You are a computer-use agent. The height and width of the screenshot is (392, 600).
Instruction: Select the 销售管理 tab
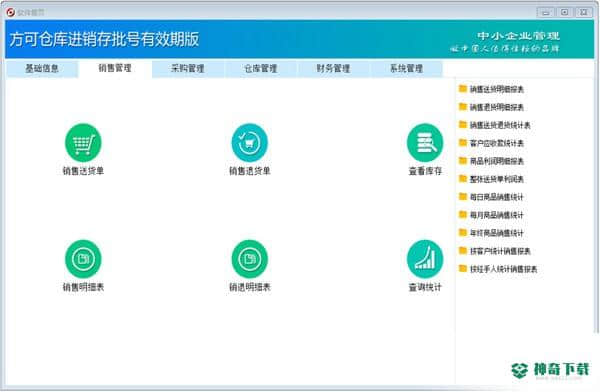(x=115, y=68)
